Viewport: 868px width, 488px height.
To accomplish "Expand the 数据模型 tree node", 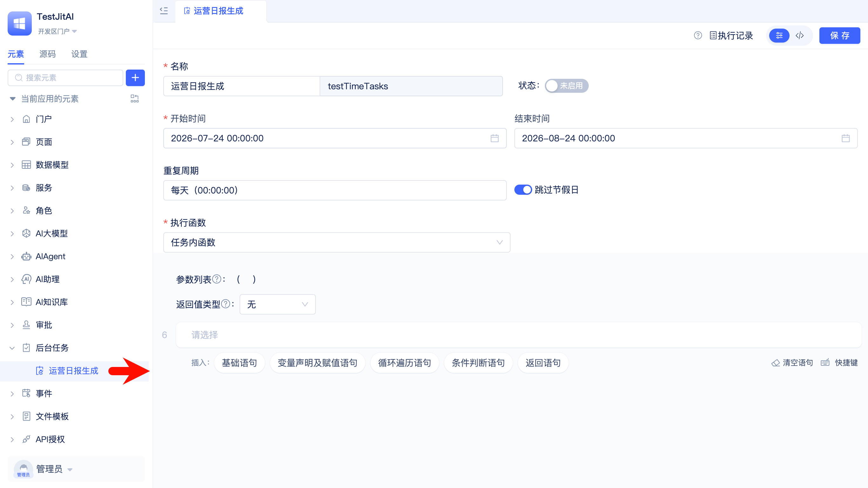I will (12, 165).
